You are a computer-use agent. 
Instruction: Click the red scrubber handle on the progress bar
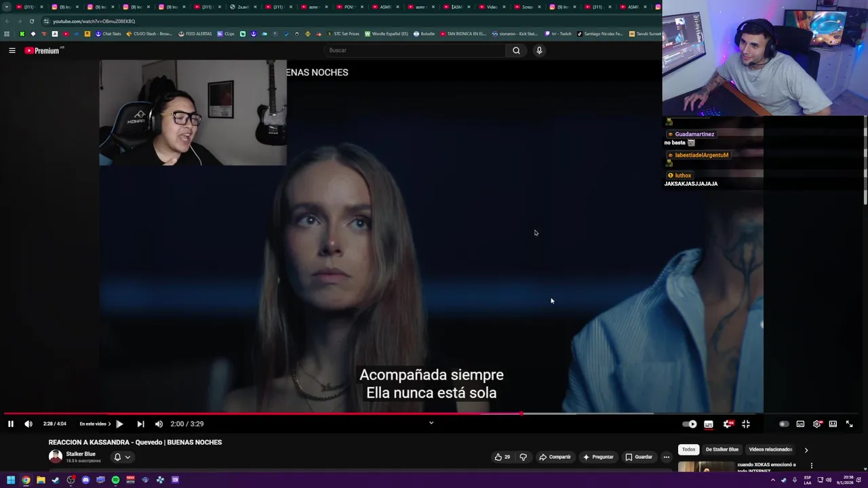tap(522, 413)
